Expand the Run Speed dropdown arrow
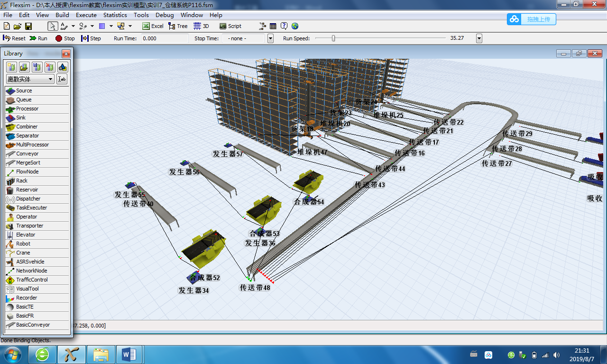This screenshot has width=607, height=364. 479,38
